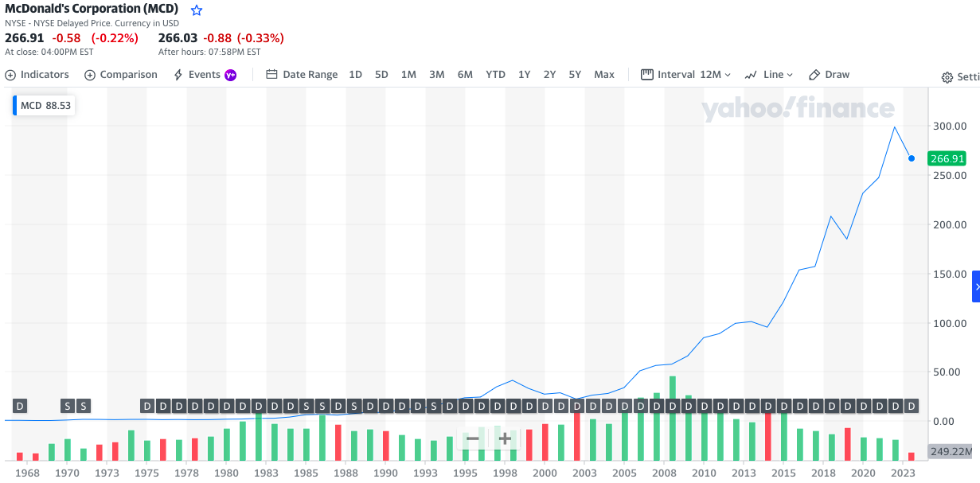980x483 pixels.
Task: Click the (-0.22%) percent change
Action: [115, 37]
